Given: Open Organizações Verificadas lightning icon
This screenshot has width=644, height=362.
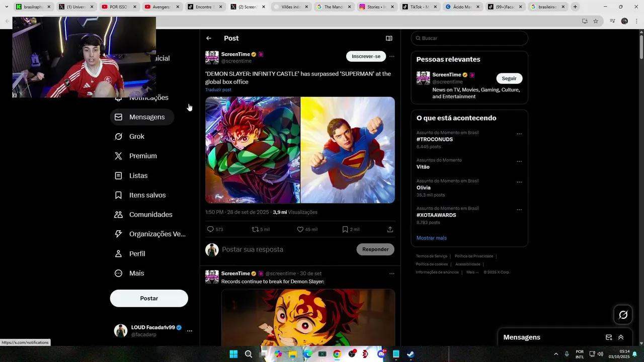Looking at the screenshot, I should 118,234.
